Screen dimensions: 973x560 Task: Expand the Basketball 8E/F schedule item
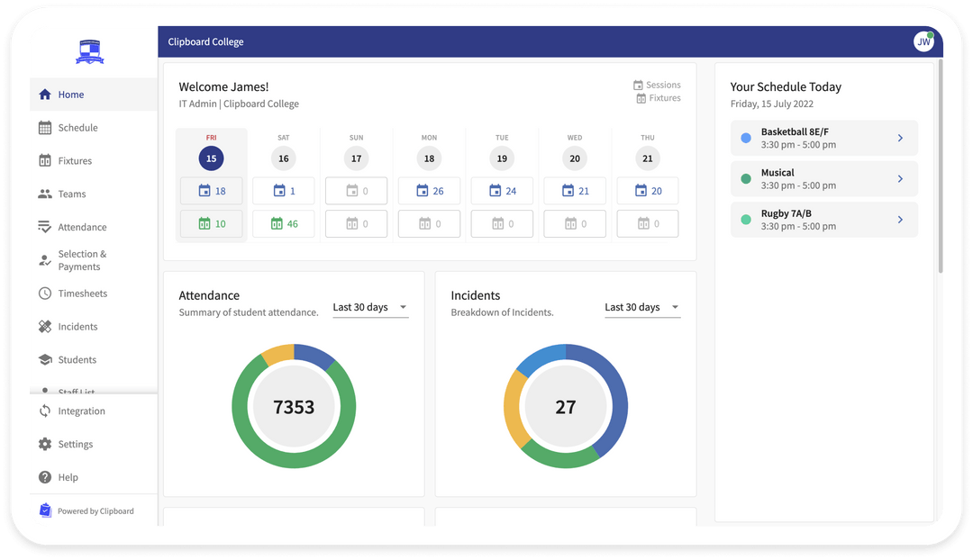tap(823, 138)
